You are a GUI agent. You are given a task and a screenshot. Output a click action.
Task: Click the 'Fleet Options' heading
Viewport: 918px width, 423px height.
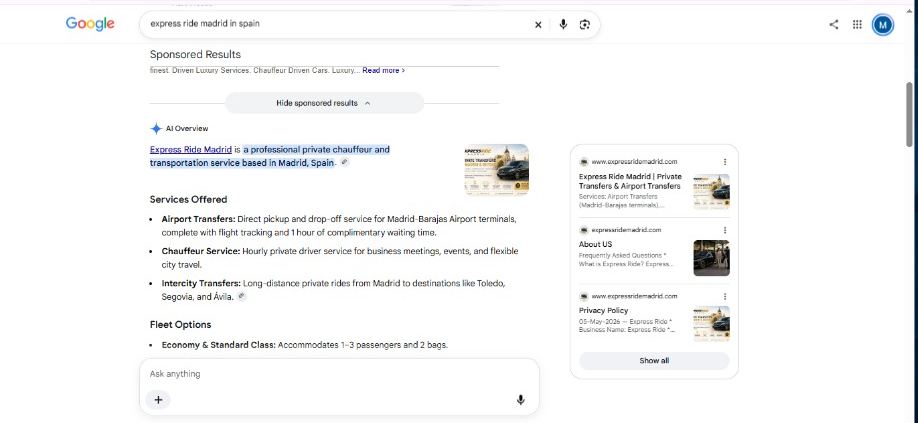pyautogui.click(x=180, y=325)
